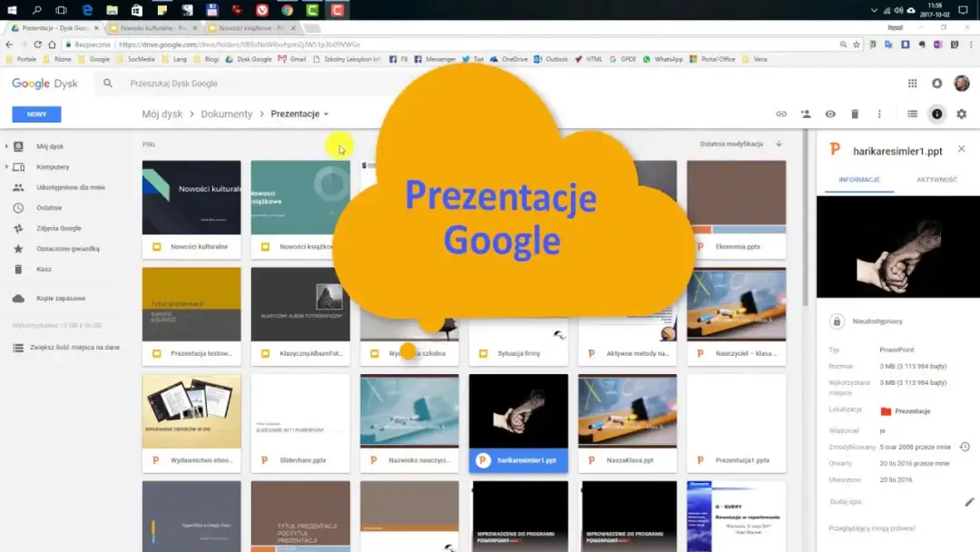Expand Mój dysk in the sidebar tree
The image size is (980, 552).
coord(6,146)
